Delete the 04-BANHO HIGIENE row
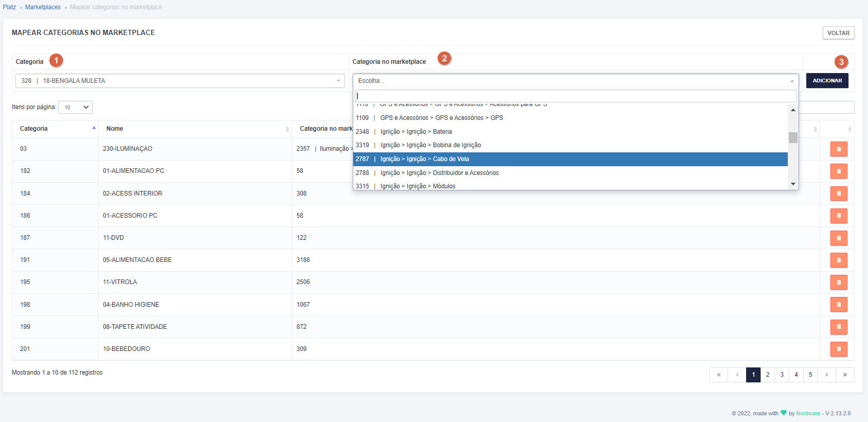 pyautogui.click(x=839, y=305)
